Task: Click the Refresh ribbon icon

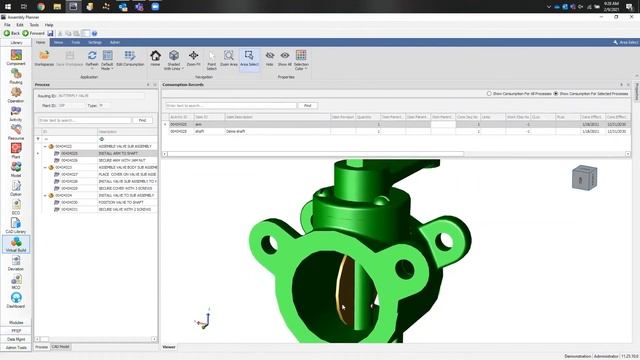Action: (92, 58)
